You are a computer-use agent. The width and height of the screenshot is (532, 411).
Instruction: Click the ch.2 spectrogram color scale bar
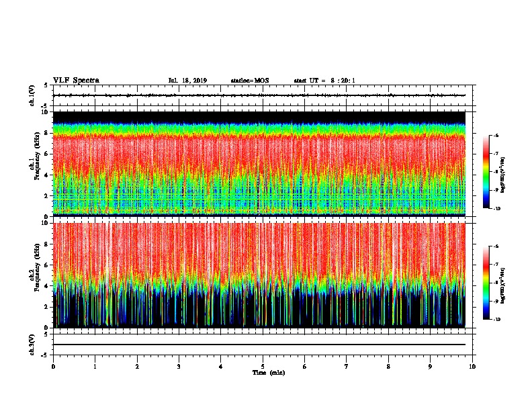[486, 283]
